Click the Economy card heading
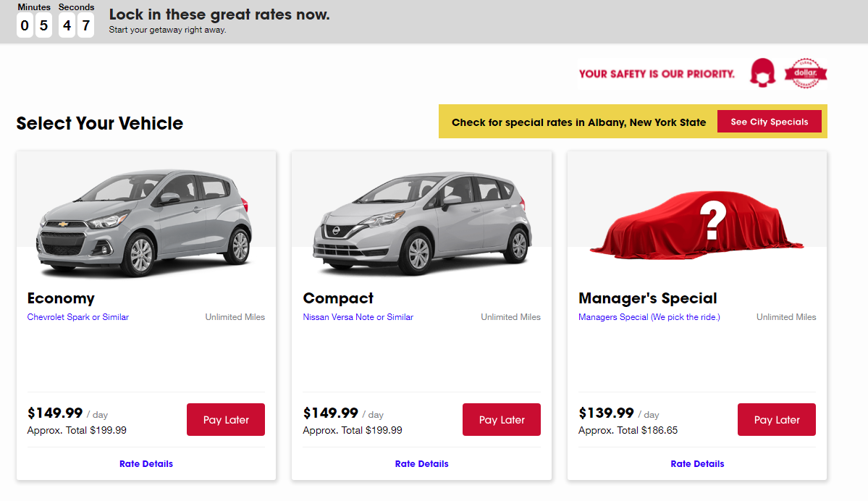868x501 pixels. pyautogui.click(x=61, y=298)
